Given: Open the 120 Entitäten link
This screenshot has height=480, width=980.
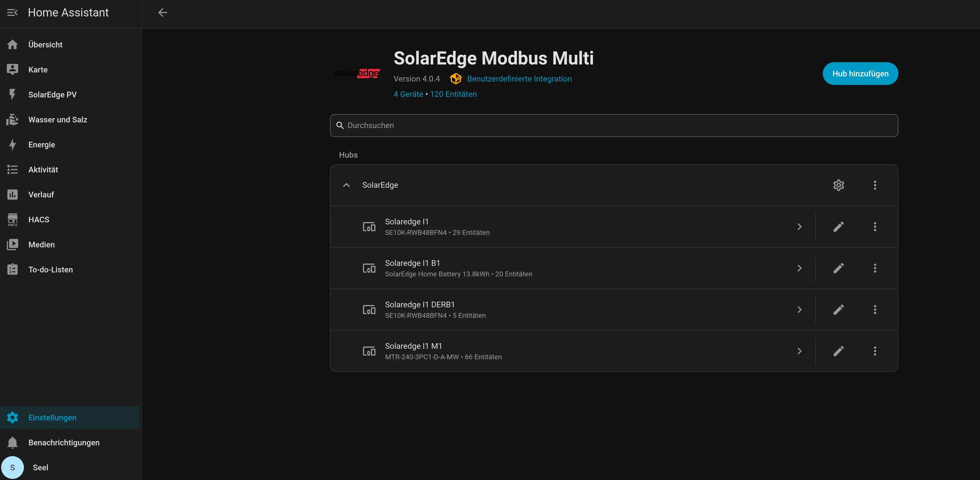Looking at the screenshot, I should click(453, 94).
